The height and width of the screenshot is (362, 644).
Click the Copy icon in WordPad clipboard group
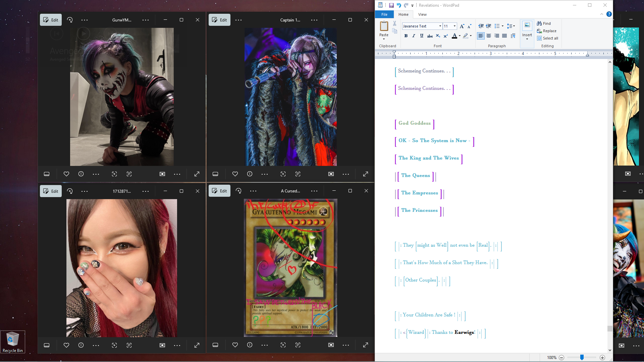[395, 31]
